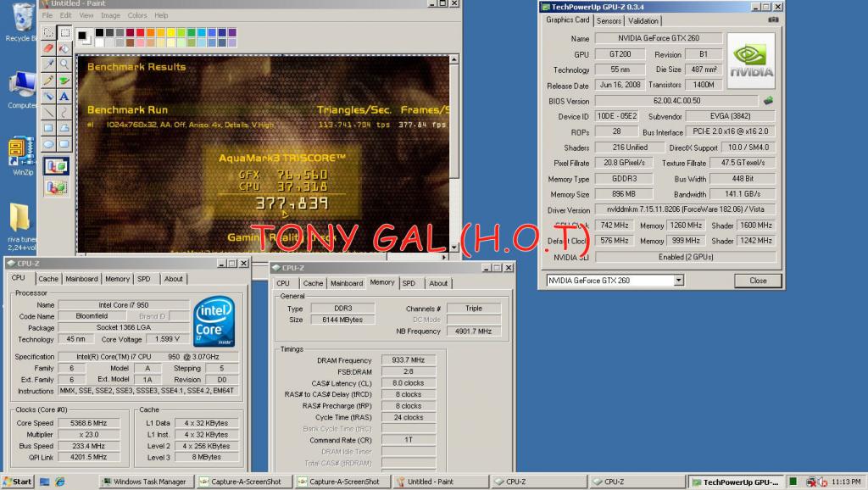The height and width of the screenshot is (490, 868).
Task: Open the Image menu in Paint
Action: coord(111,15)
